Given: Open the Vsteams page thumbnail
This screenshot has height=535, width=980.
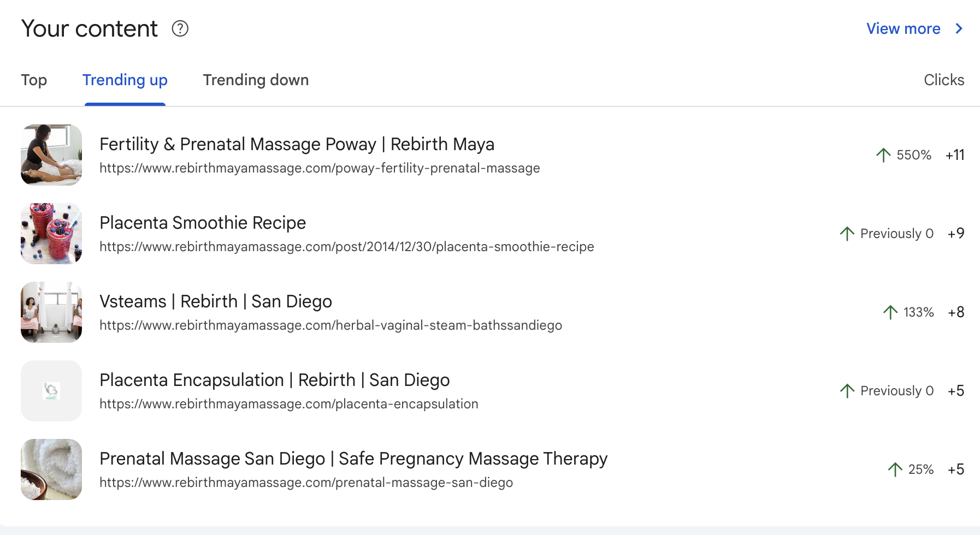Looking at the screenshot, I should coord(51,312).
